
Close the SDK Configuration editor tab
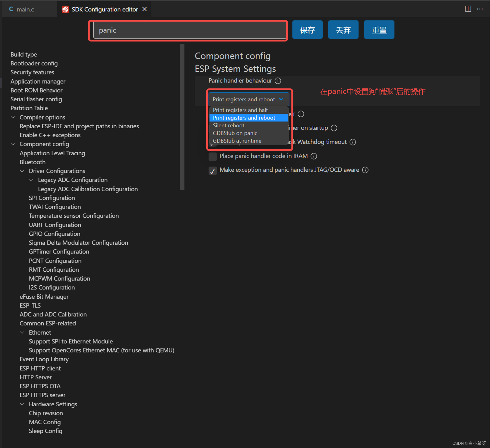click(x=145, y=9)
